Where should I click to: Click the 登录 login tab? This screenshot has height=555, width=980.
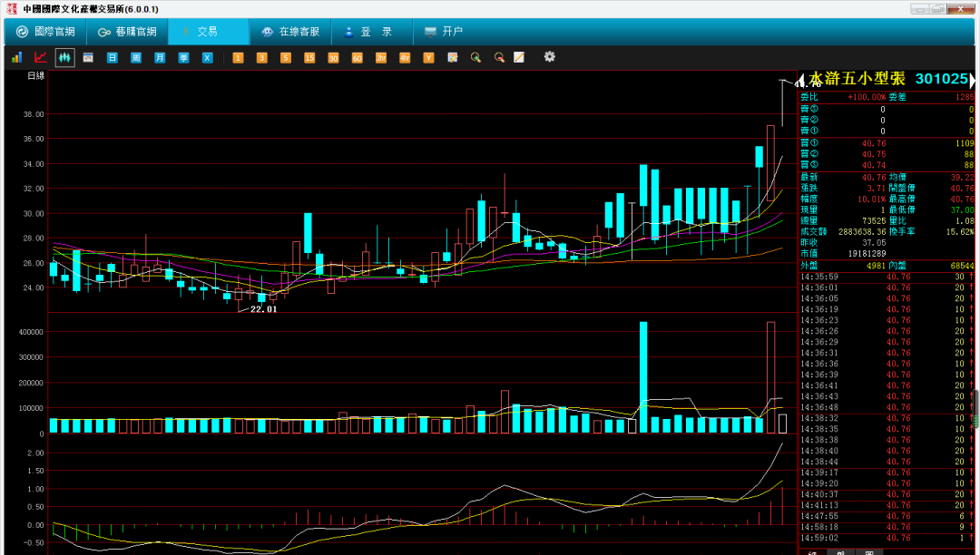371,31
